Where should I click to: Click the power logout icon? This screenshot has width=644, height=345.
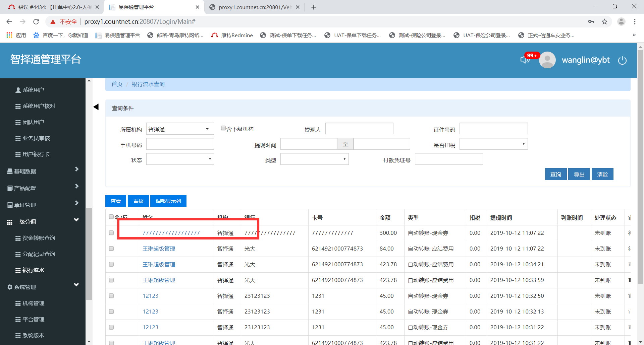pyautogui.click(x=622, y=60)
